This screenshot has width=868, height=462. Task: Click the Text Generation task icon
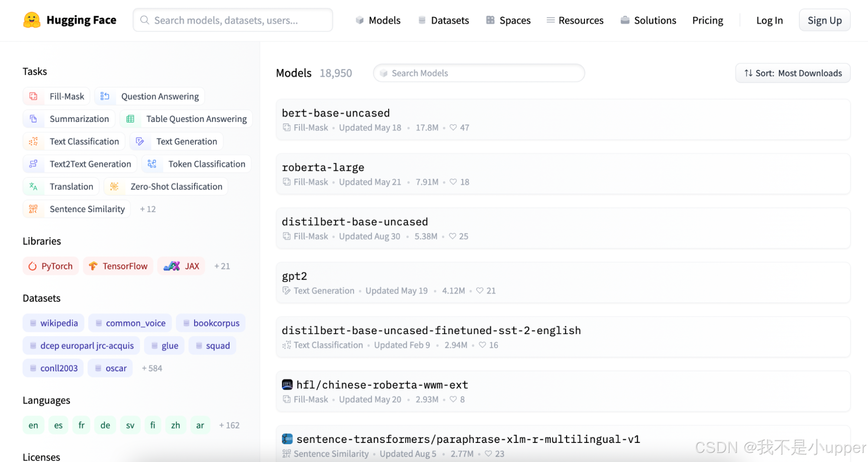click(140, 141)
